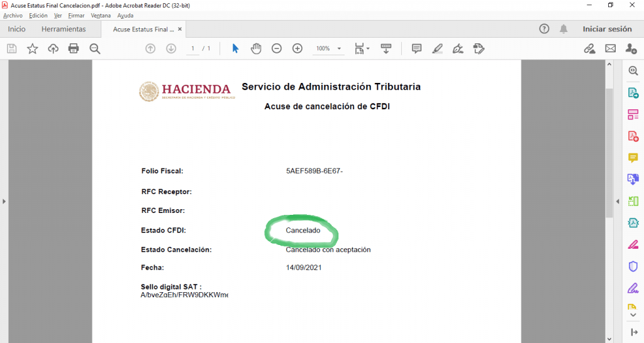Click the cloud upload icon
The height and width of the screenshot is (343, 644).
pyautogui.click(x=53, y=49)
